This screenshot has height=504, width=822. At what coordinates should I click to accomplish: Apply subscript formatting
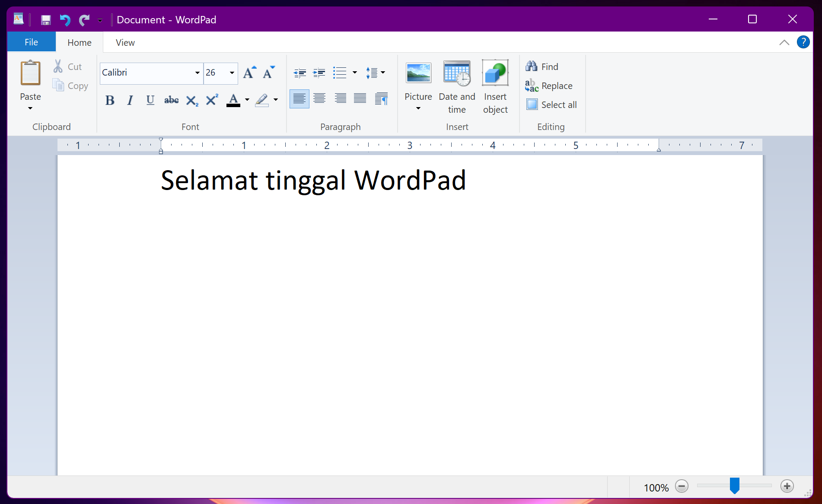[x=191, y=100]
